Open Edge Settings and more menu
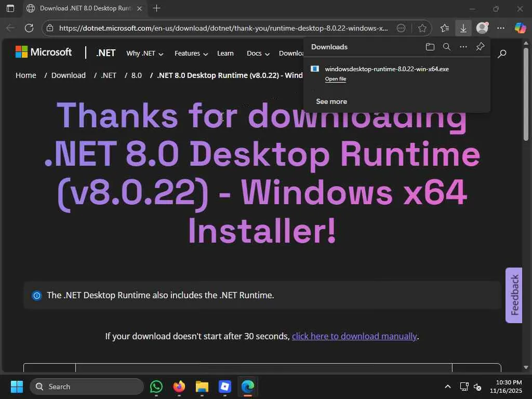Screen dimensions: 532x399 (x=501, y=28)
